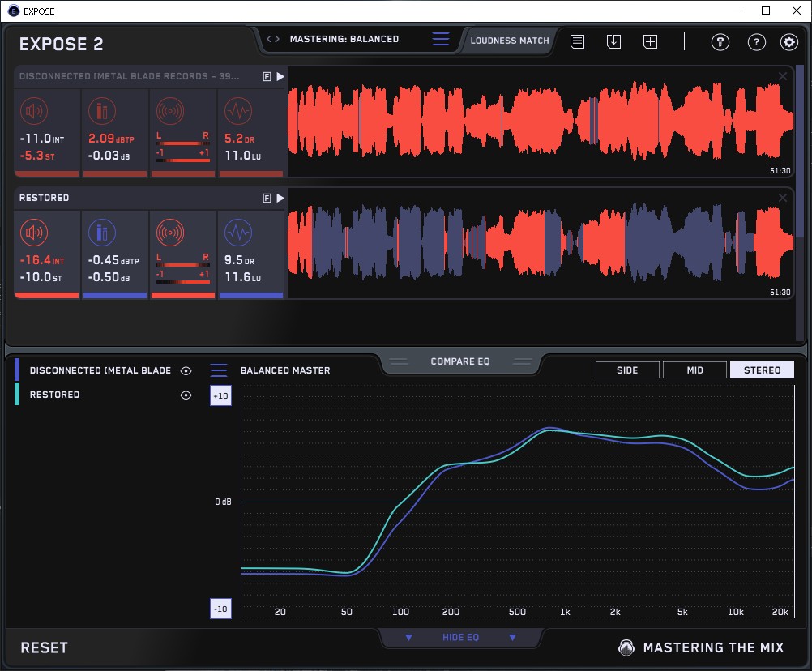Screen dimensions: 812x671
Task: Toggle visibility of the Disconnected EQ curve
Action: pos(186,370)
